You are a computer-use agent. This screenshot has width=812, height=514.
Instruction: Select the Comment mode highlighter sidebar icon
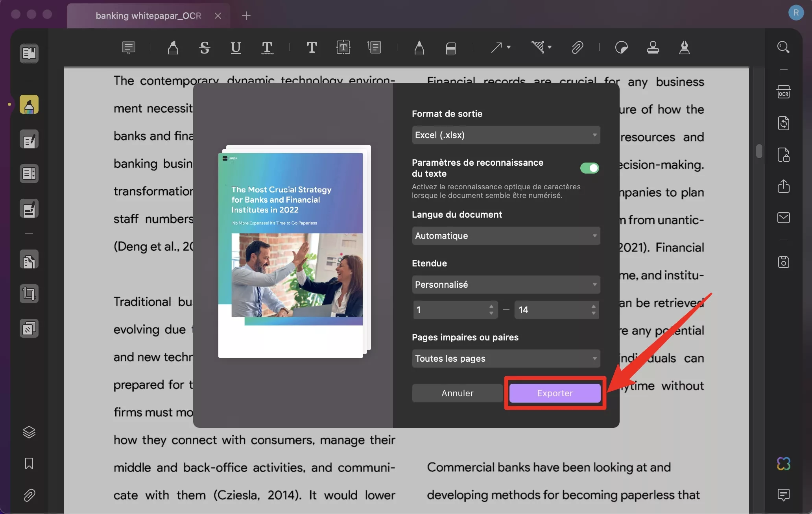29,105
